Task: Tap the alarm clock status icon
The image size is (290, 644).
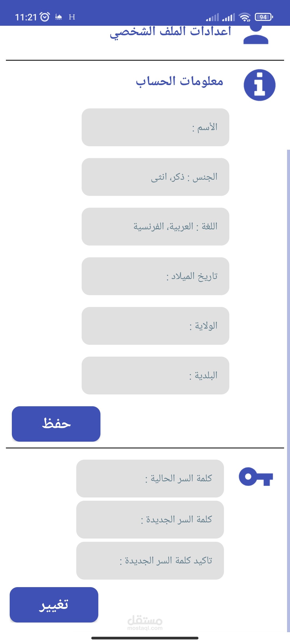Action: pyautogui.click(x=45, y=17)
